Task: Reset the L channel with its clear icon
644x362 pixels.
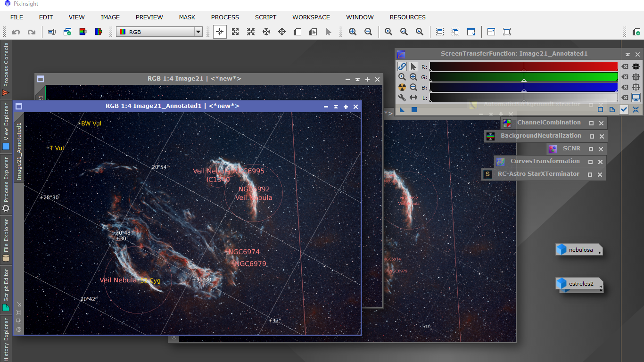Action: point(625,98)
